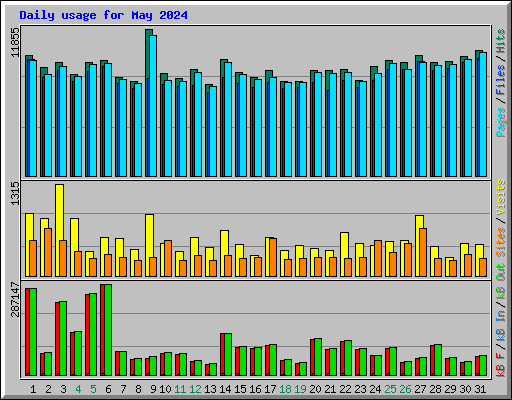The width and height of the screenshot is (512, 400).
Task: Click day 19 weekend label
Action: (300, 389)
